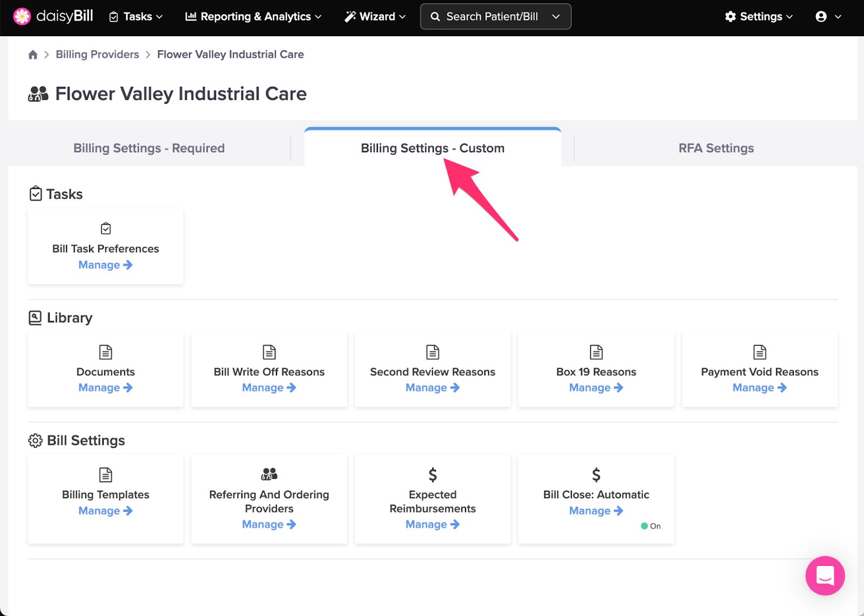
Task: Click the Documents card title
Action: pyautogui.click(x=106, y=372)
